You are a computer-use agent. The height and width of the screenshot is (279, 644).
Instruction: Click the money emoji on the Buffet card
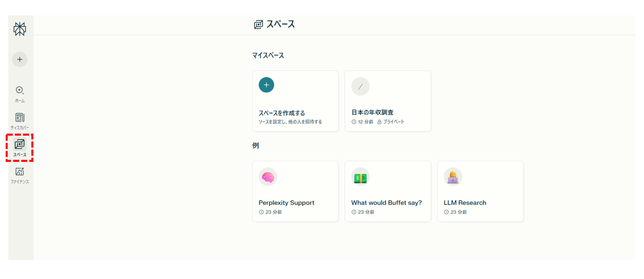pyautogui.click(x=360, y=177)
